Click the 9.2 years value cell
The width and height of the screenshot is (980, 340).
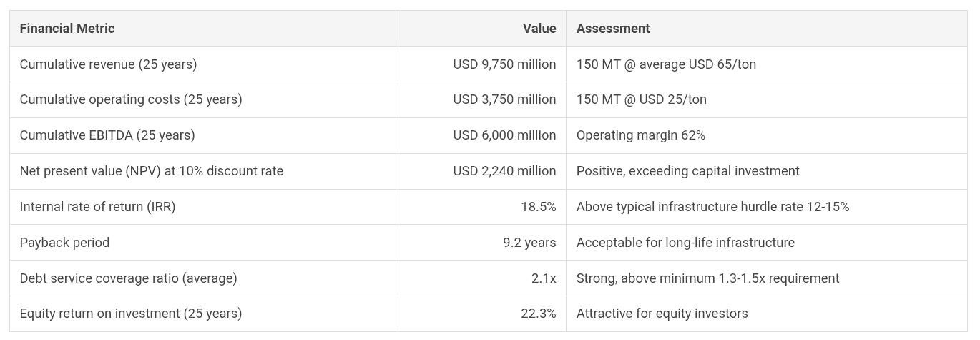click(x=529, y=243)
